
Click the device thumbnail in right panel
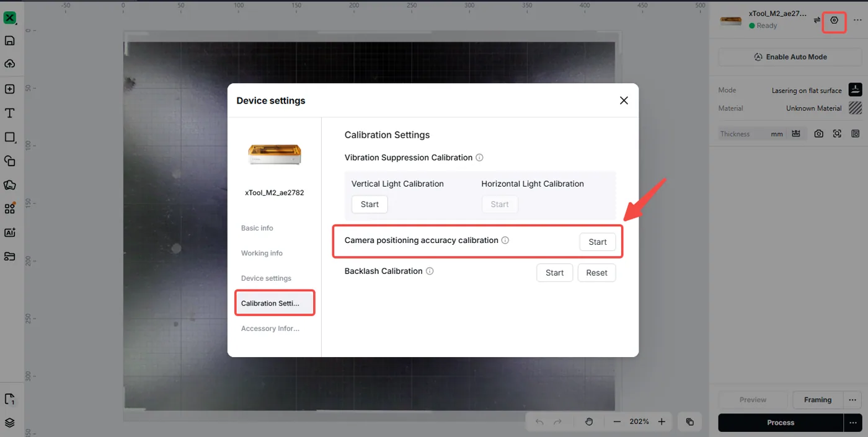click(x=730, y=20)
